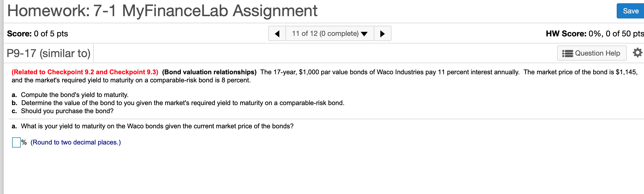This screenshot has width=644, height=194.
Task: Click the Round to two decimal places note
Action: tap(75, 142)
